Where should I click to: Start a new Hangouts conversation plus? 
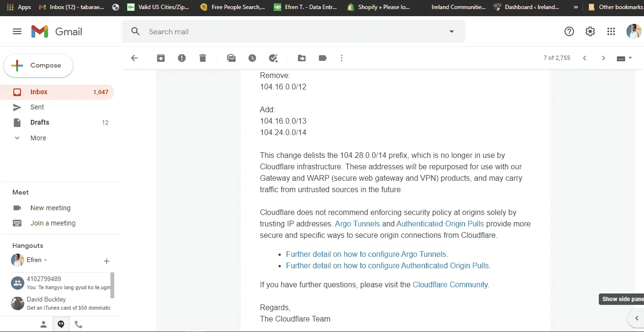coord(107,261)
